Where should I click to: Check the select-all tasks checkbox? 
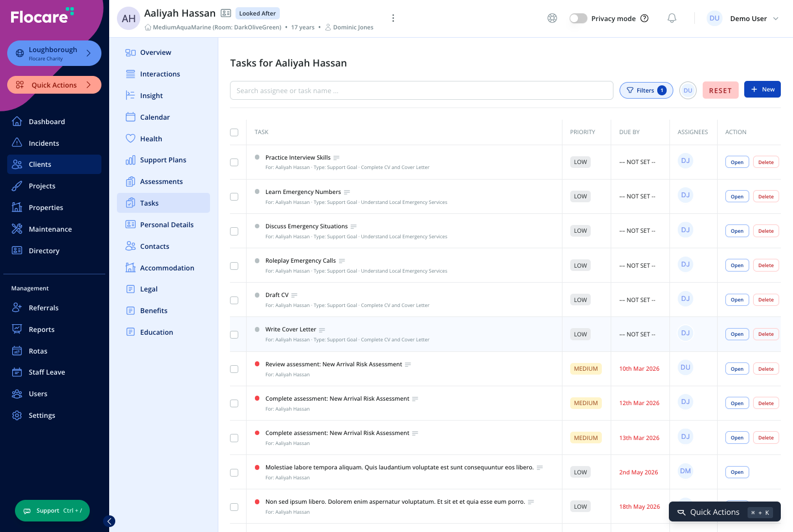(234, 132)
